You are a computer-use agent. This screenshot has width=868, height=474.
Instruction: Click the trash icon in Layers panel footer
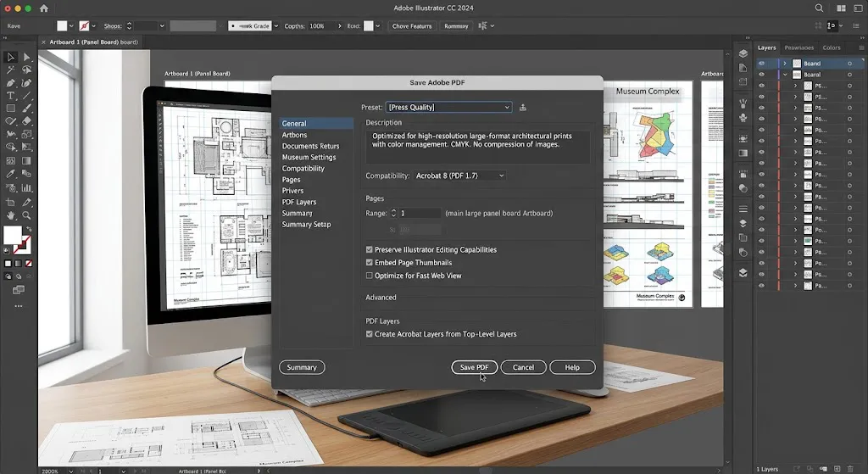pyautogui.click(x=850, y=469)
